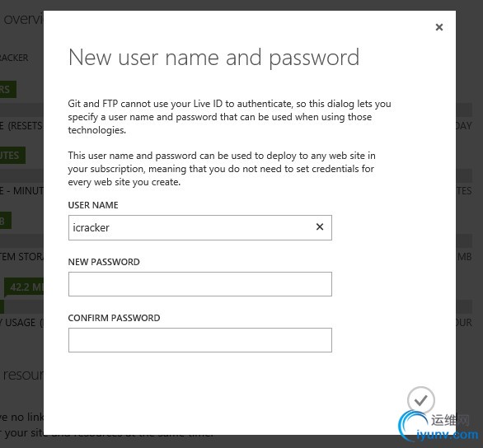The height and width of the screenshot is (448, 483).
Task: Click the 42.2 MB usage label behind dialog
Action: tap(24, 287)
